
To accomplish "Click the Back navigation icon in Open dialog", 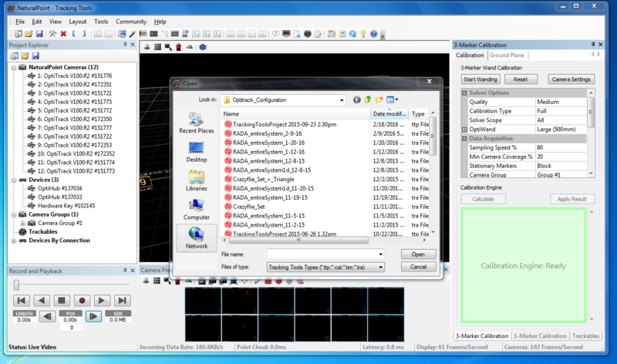I will coord(356,99).
